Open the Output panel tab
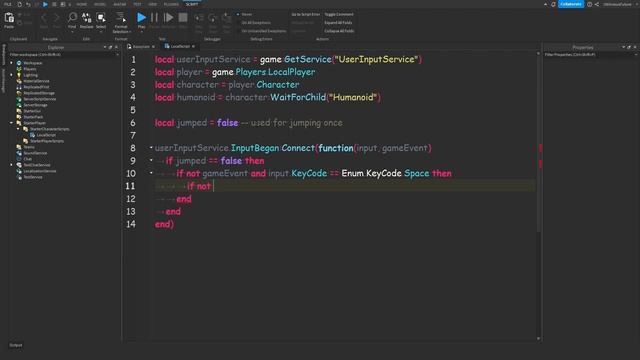 click(16, 345)
